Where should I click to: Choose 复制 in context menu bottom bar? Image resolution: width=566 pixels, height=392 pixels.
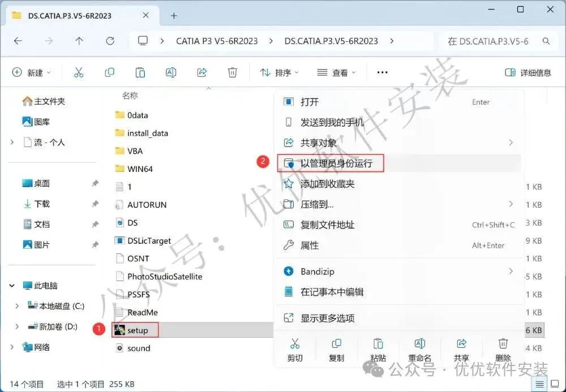[336, 350]
